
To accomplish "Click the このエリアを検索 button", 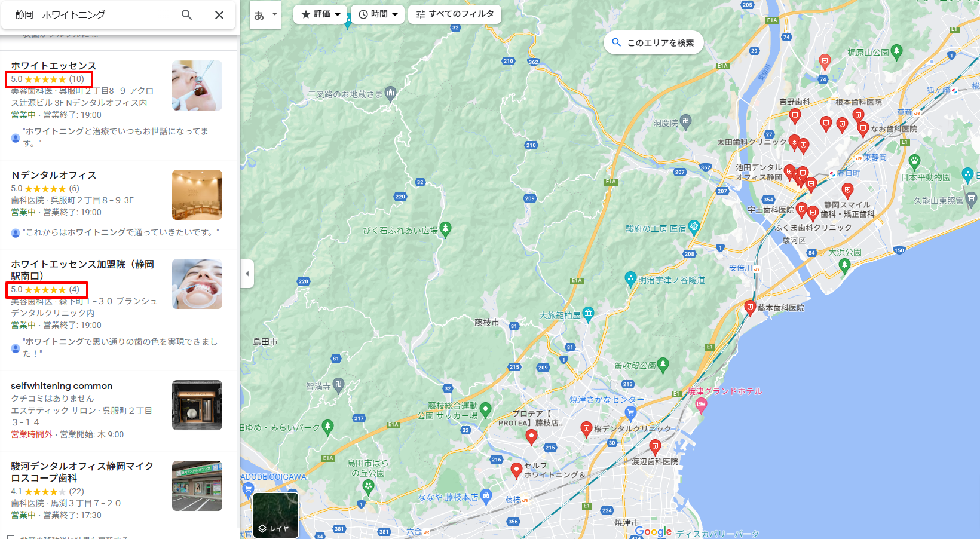I will [654, 43].
